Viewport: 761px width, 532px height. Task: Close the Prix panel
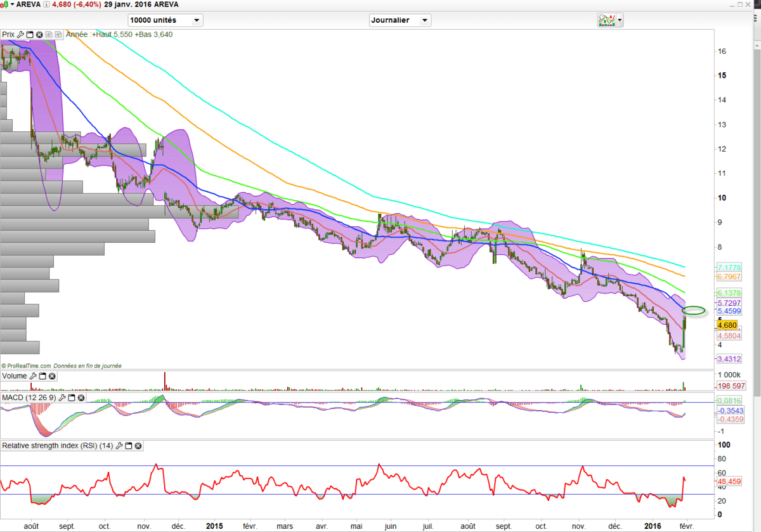pos(39,34)
